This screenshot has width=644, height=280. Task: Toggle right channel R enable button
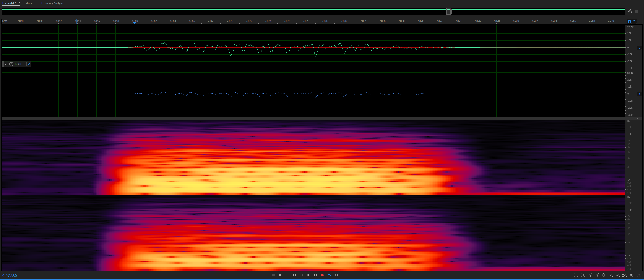coord(639,94)
